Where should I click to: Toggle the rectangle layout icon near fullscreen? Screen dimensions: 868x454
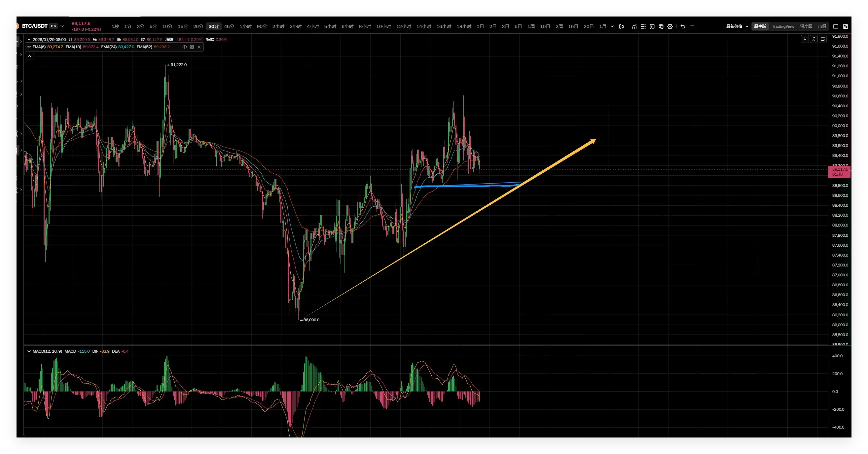click(x=836, y=26)
